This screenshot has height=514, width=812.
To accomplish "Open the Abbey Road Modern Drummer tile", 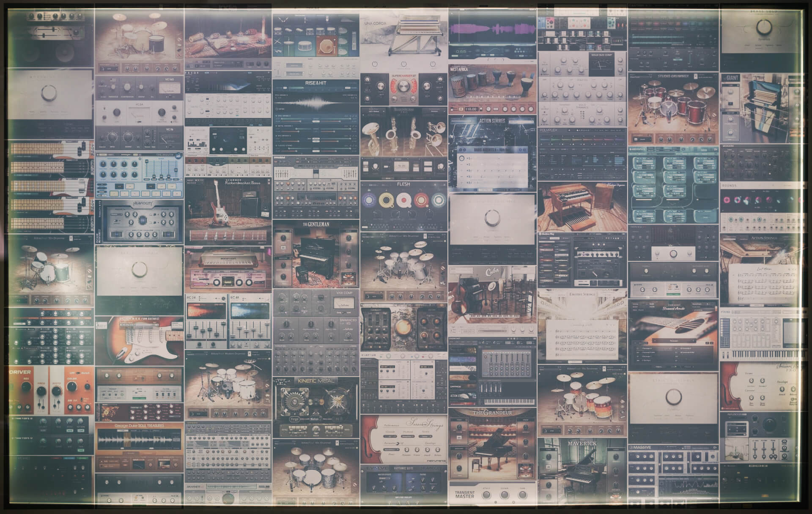I will point(228,384).
